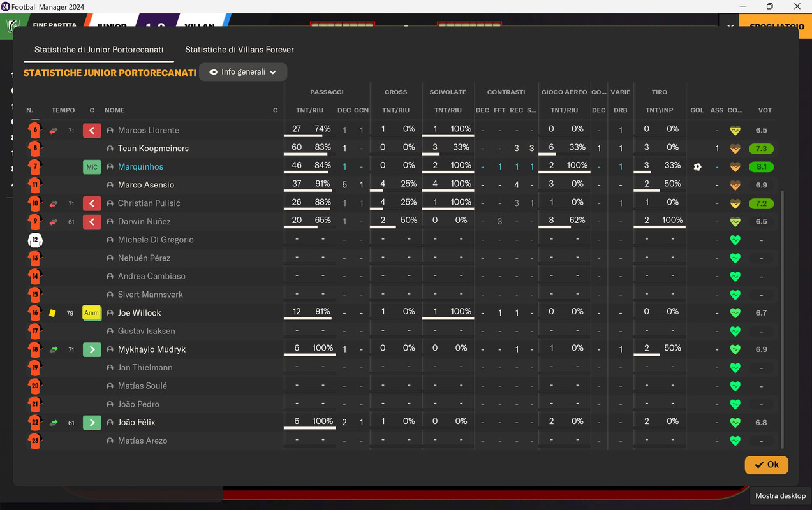Click Jan Thielmann's green condition heart
The width and height of the screenshot is (812, 510).
[735, 368]
